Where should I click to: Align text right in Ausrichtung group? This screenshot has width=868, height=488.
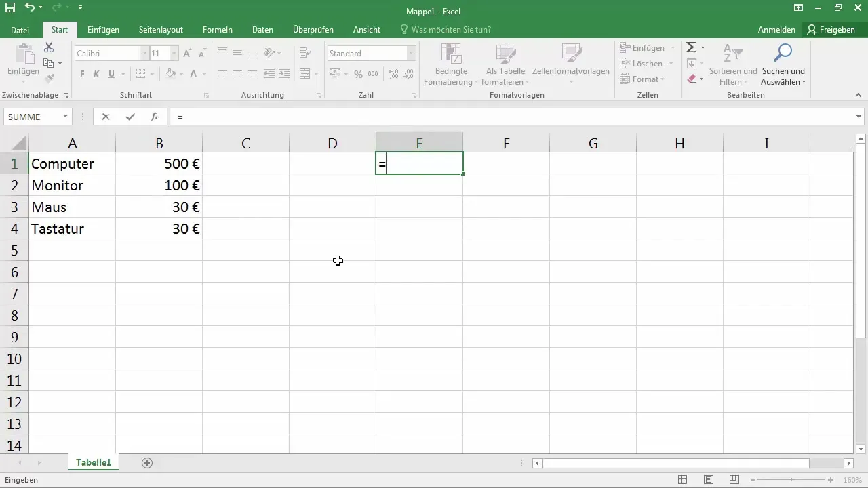[252, 74]
